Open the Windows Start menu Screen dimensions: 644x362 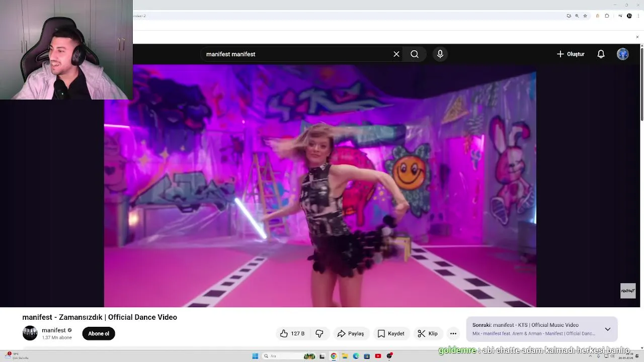[x=255, y=356]
